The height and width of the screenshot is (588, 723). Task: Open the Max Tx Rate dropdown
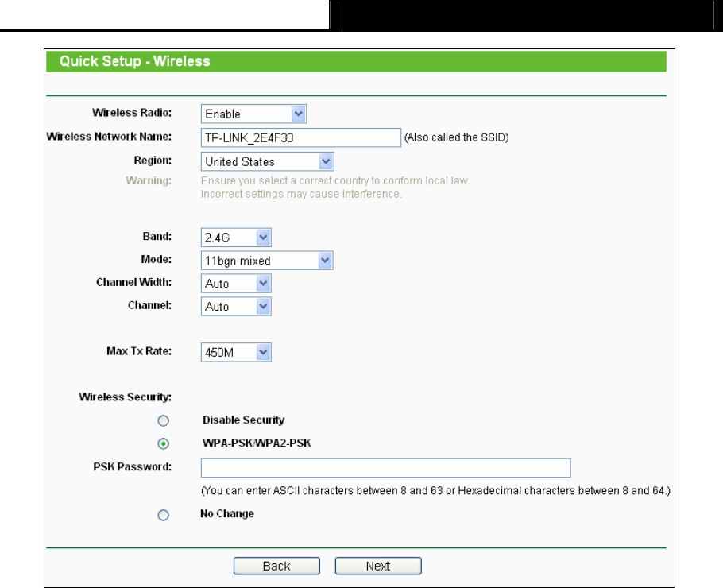(236, 353)
